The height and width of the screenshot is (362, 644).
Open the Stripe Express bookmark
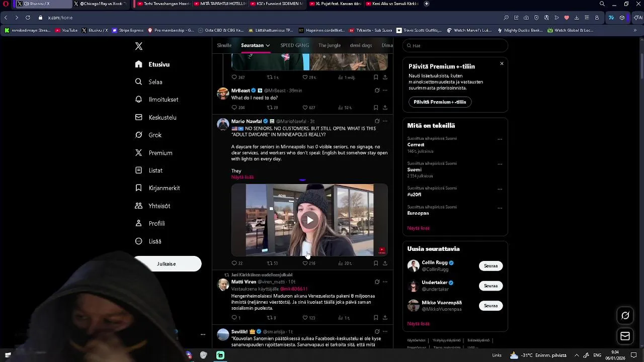pos(128,30)
